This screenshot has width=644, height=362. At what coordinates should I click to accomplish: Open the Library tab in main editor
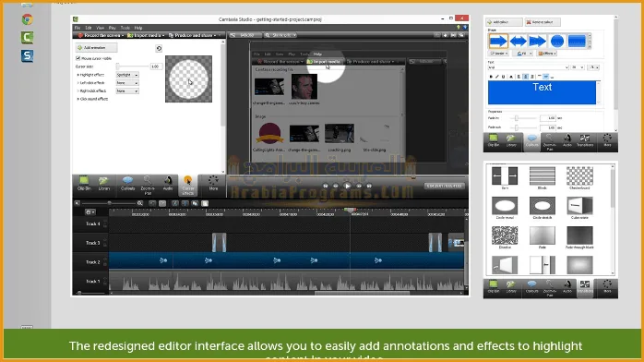click(x=104, y=184)
